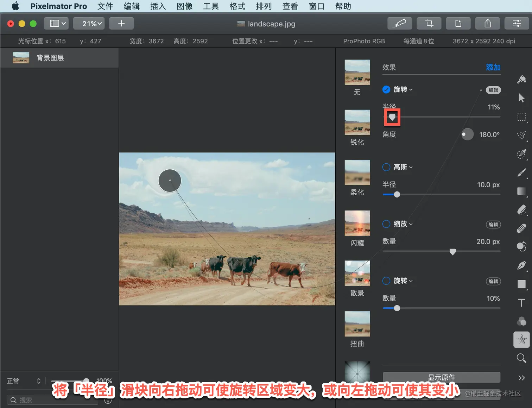532x408 pixels.
Task: Open the Apple menu
Action: (15, 6)
